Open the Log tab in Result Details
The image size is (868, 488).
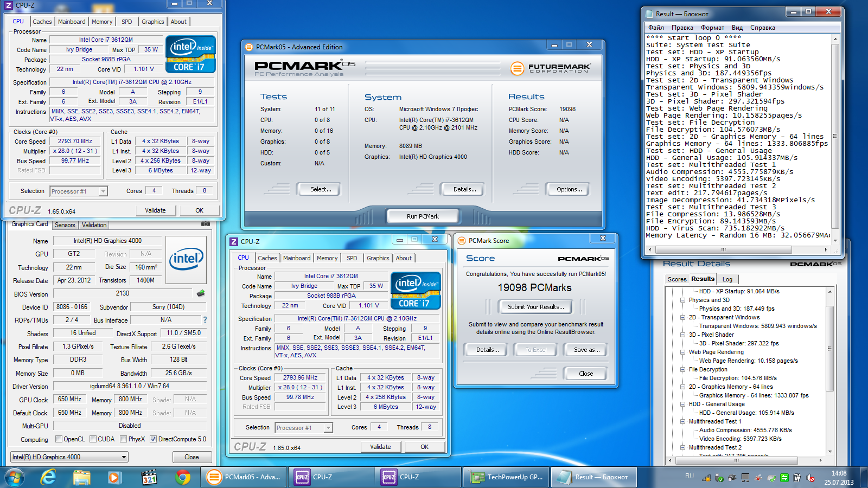(x=727, y=279)
